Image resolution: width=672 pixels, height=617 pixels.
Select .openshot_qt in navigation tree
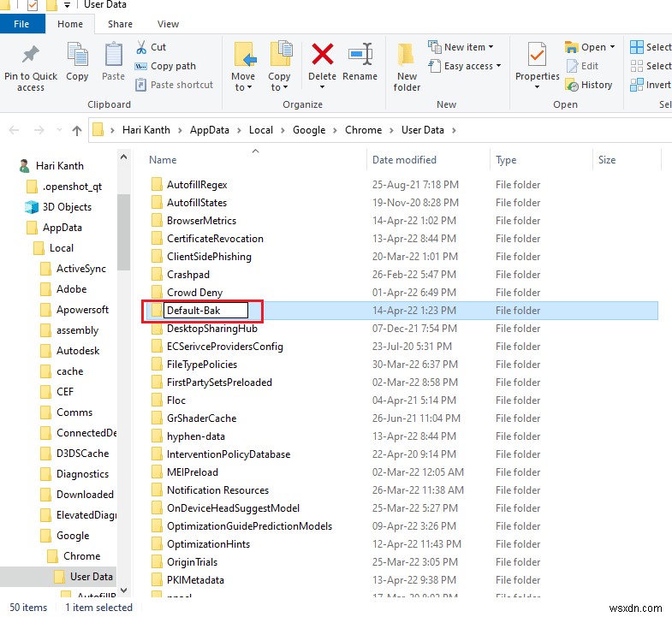(x=72, y=187)
